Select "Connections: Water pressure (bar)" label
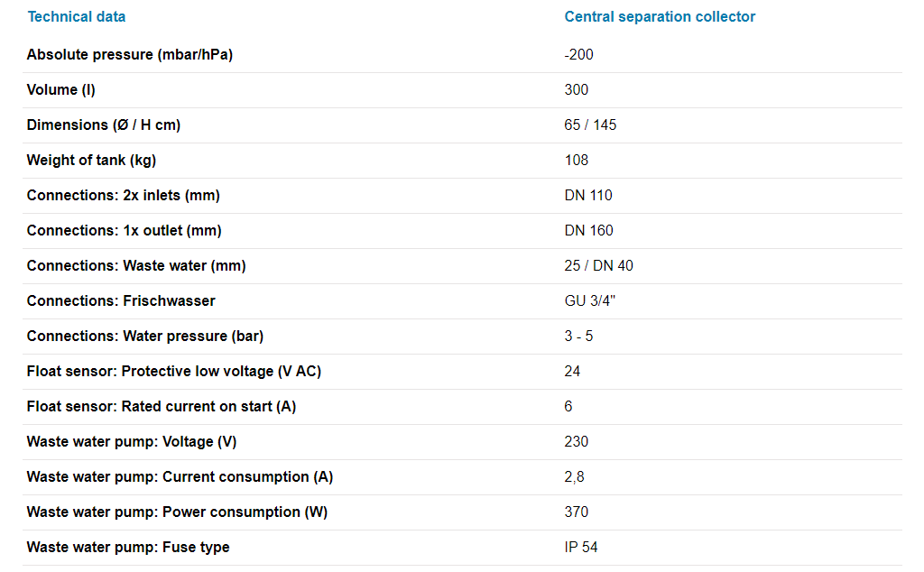The image size is (924, 572). click(x=145, y=336)
